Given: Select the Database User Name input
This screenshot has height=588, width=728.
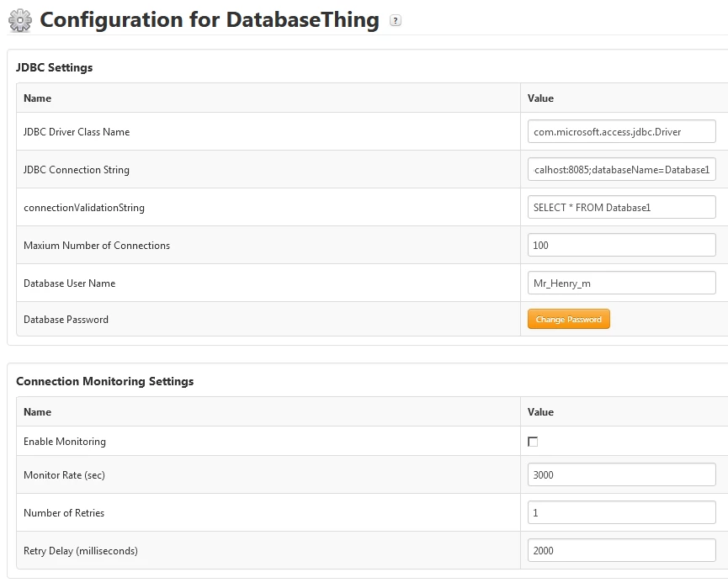Looking at the screenshot, I should [621, 283].
